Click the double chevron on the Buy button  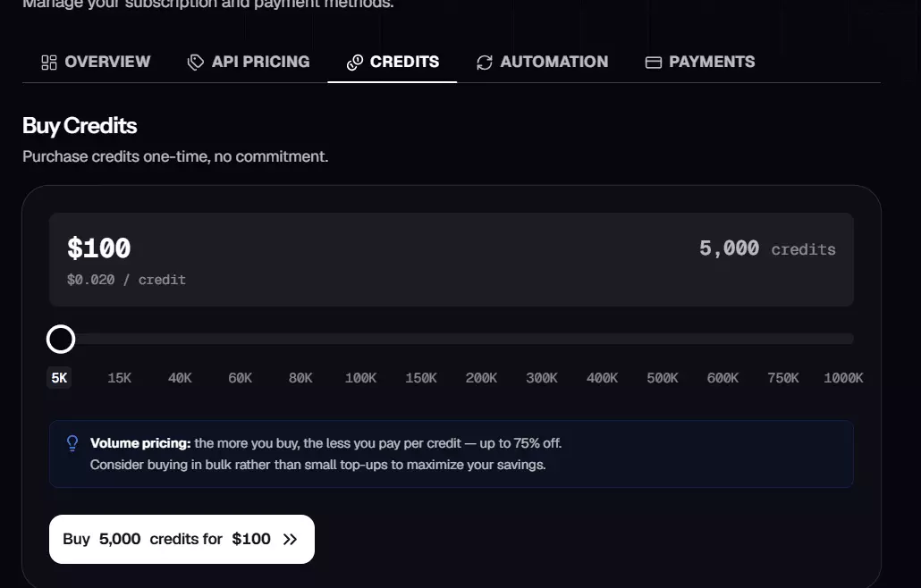pyautogui.click(x=291, y=539)
